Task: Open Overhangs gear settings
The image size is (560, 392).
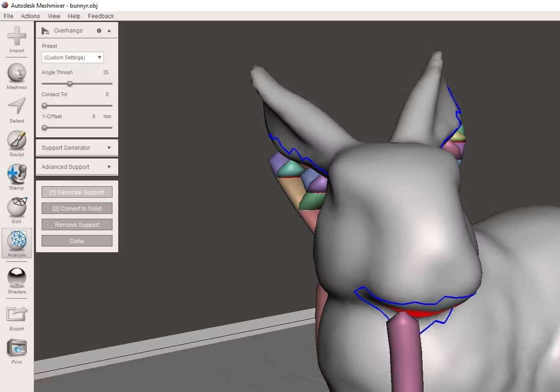Action: tap(99, 31)
